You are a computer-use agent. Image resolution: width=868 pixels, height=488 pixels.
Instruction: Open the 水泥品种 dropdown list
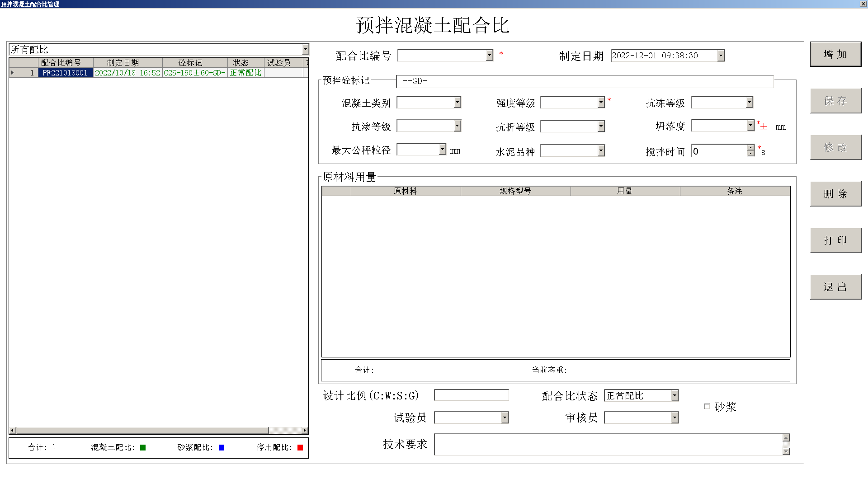pyautogui.click(x=601, y=150)
